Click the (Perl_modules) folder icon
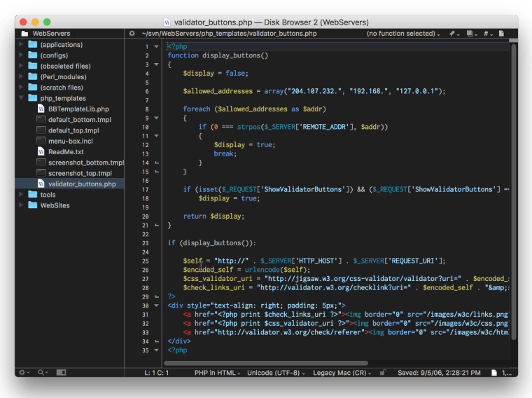 [33, 76]
